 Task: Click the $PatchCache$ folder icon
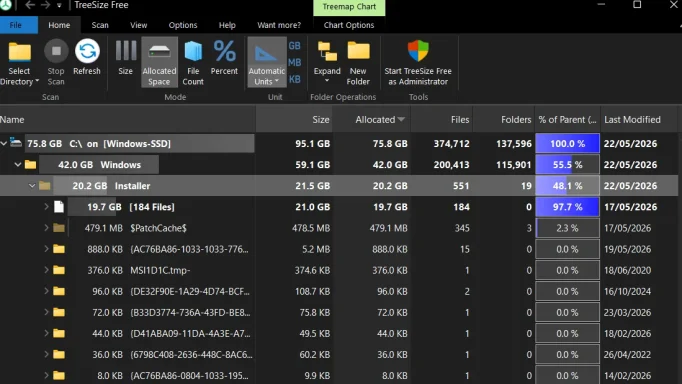59,228
